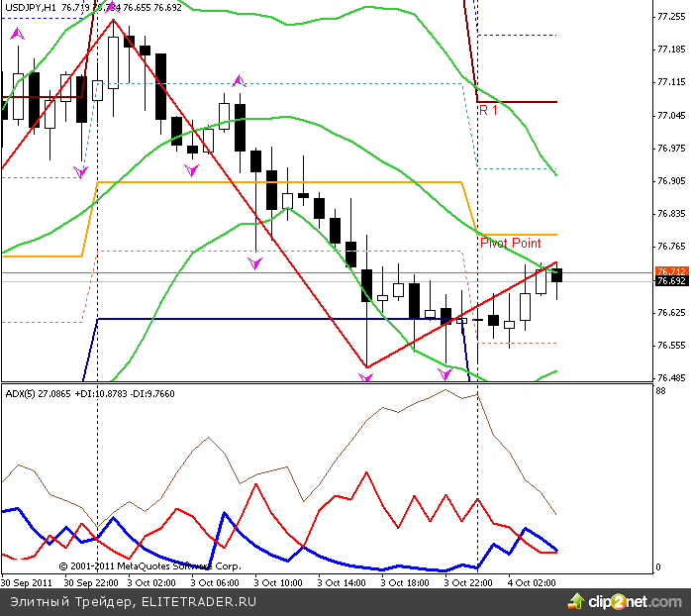The height and width of the screenshot is (616, 691).
Task: Click the last green candle on the chart
Action: tap(556, 273)
